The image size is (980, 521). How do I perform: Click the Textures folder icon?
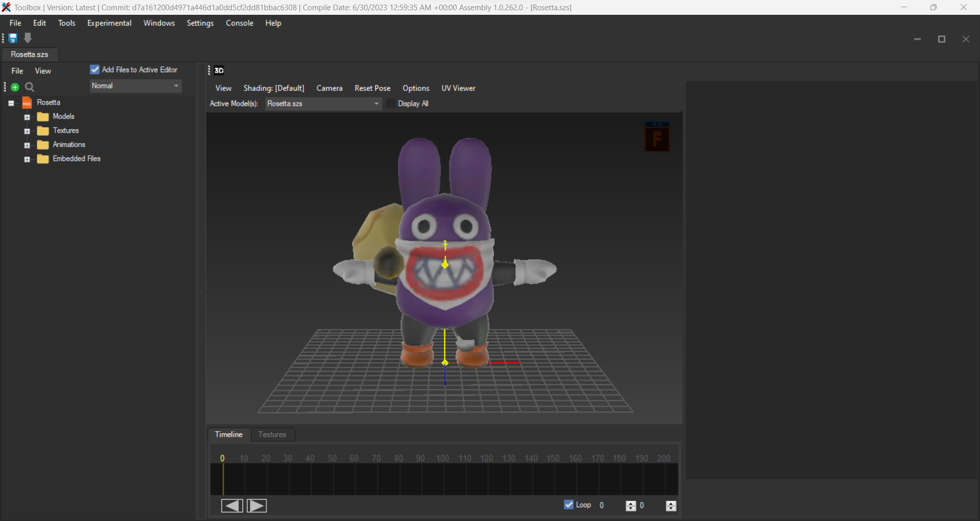[43, 131]
